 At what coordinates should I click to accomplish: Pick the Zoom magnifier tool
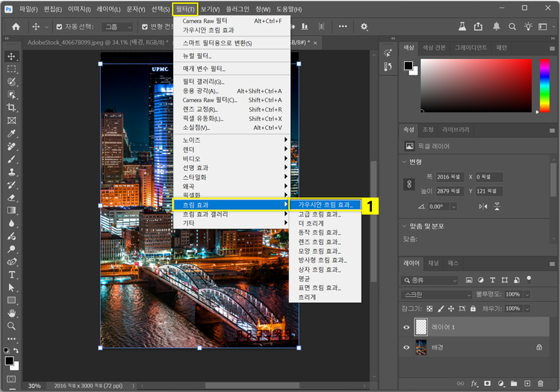[11, 326]
